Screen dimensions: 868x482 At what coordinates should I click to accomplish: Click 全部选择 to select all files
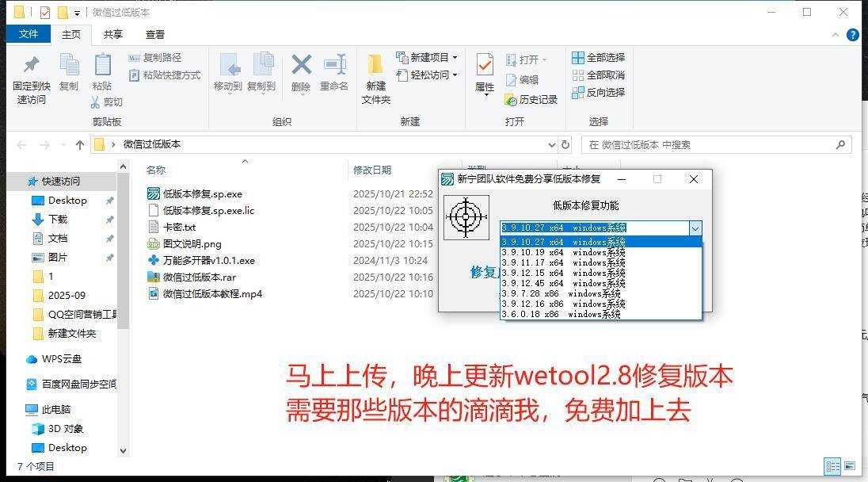tap(599, 57)
